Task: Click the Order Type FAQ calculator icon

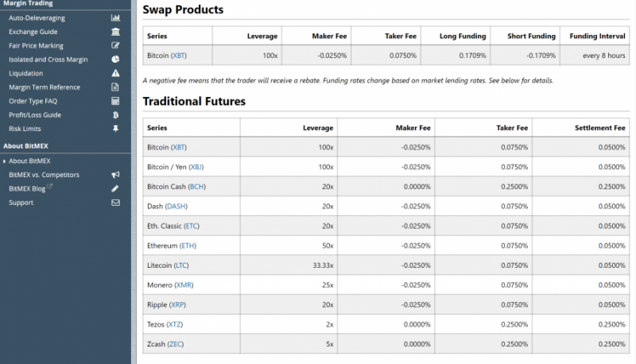Action: tap(115, 101)
